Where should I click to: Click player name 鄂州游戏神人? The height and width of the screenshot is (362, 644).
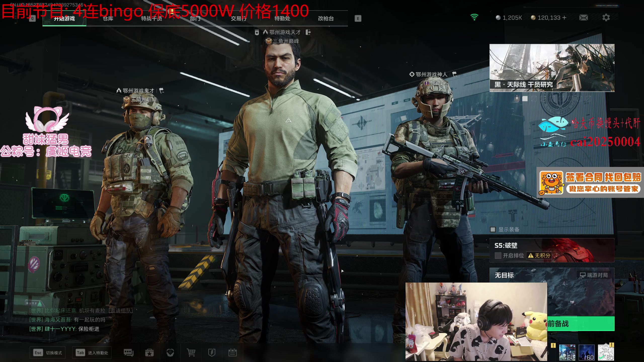pyautogui.click(x=431, y=74)
